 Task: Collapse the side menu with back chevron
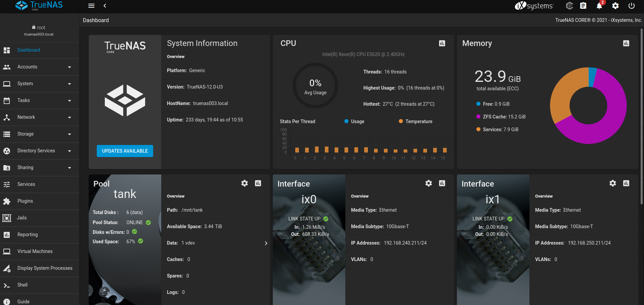[x=105, y=6]
